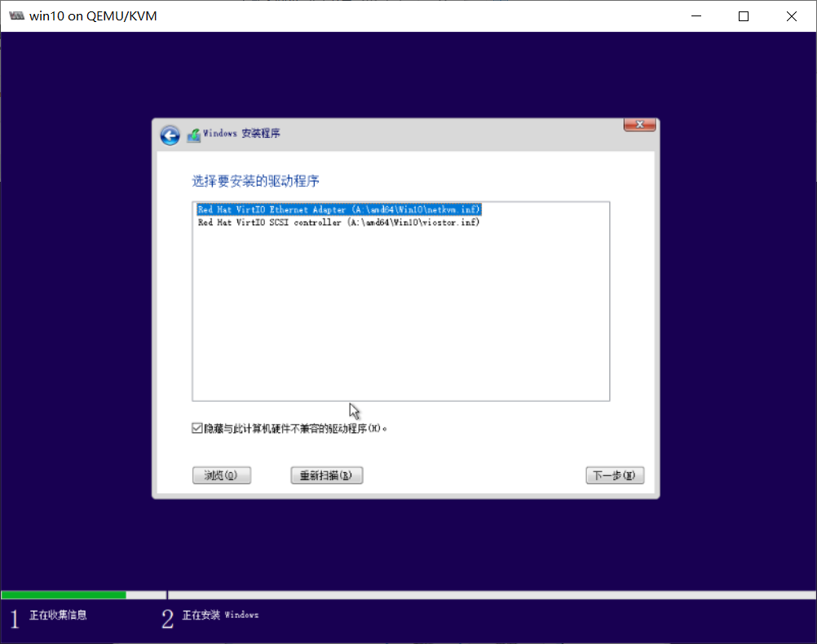Viewport: 817px width, 644px height.
Task: Click the step 1 正在收集信息 label
Action: (58, 615)
